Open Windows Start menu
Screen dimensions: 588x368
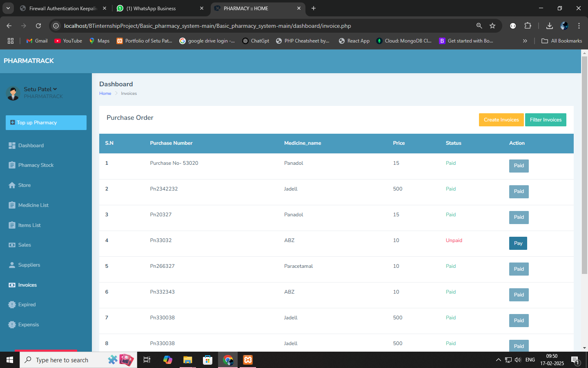pos(10,360)
